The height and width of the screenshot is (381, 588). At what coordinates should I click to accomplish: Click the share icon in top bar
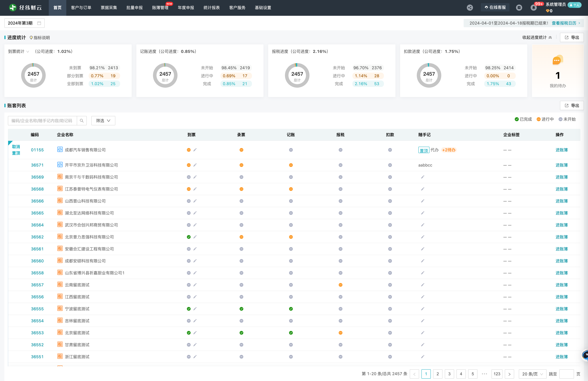click(x=470, y=8)
